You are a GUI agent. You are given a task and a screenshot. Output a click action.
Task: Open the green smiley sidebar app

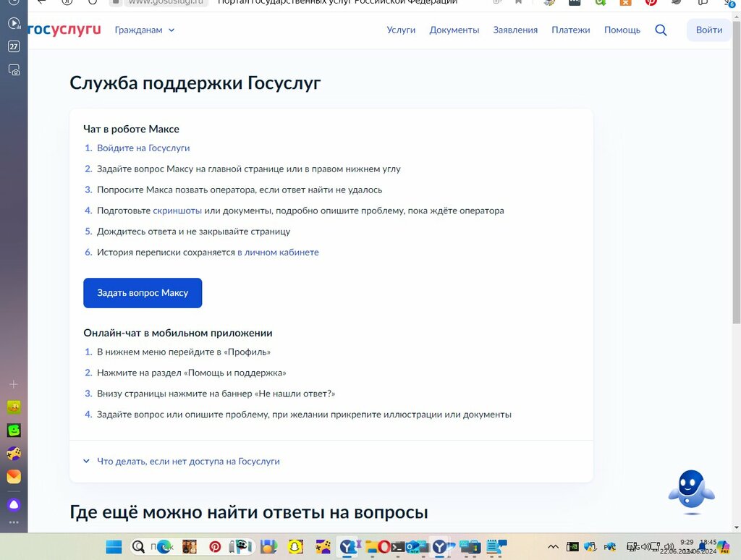[x=14, y=430]
